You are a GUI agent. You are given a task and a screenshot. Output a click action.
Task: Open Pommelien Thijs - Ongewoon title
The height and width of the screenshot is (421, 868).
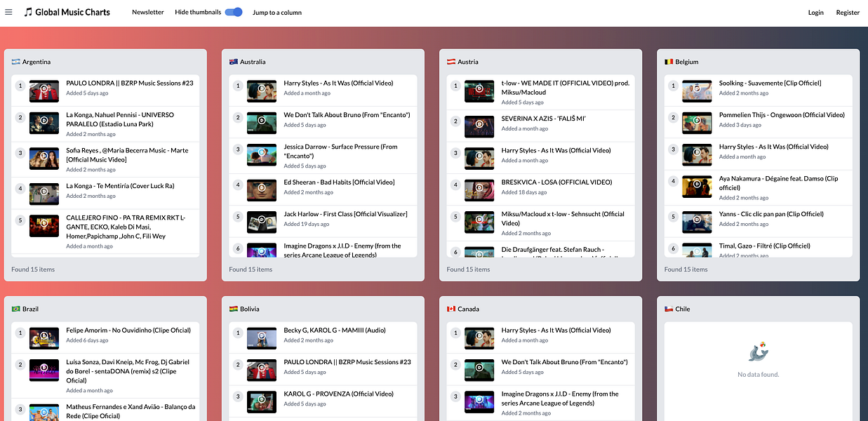point(782,114)
